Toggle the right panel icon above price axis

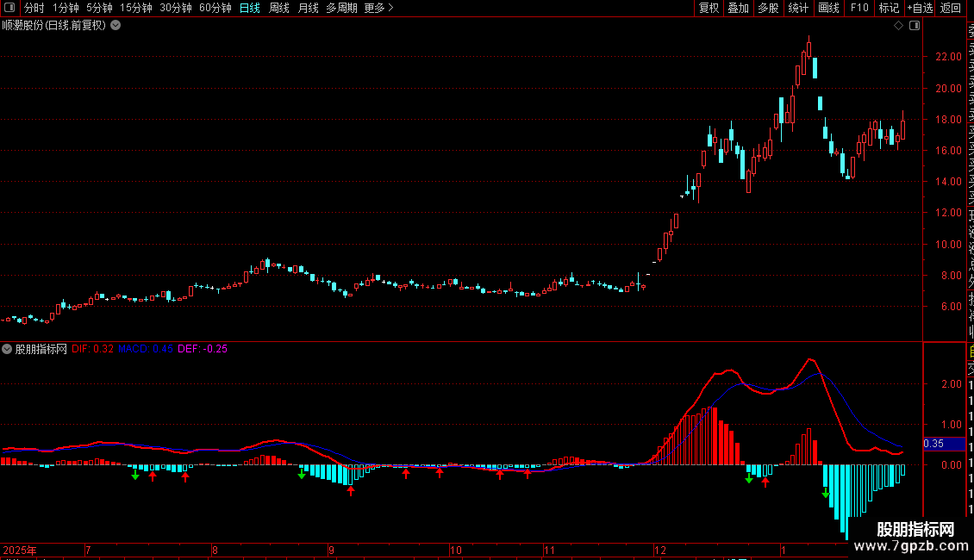click(x=915, y=26)
